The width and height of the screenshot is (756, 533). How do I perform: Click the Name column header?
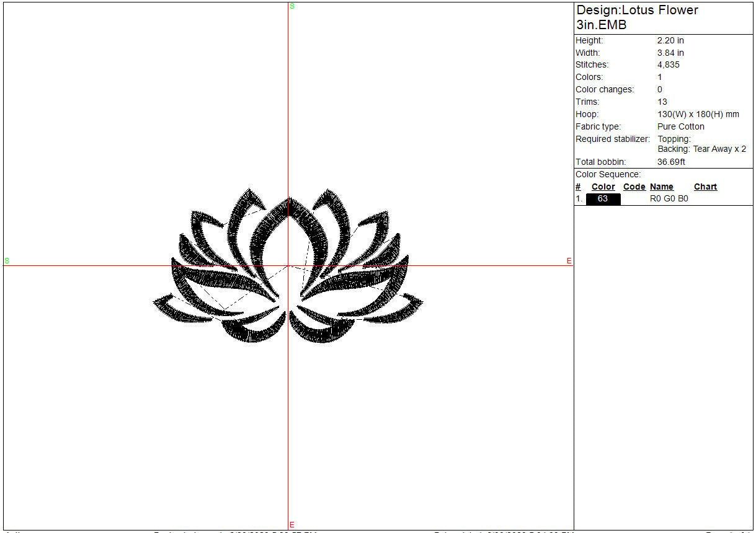click(661, 187)
